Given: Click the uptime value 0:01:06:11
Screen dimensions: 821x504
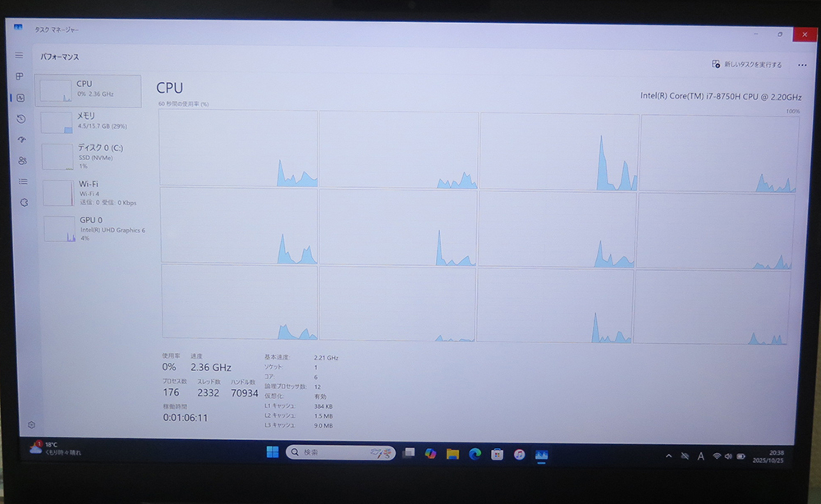Looking at the screenshot, I should pos(186,418).
